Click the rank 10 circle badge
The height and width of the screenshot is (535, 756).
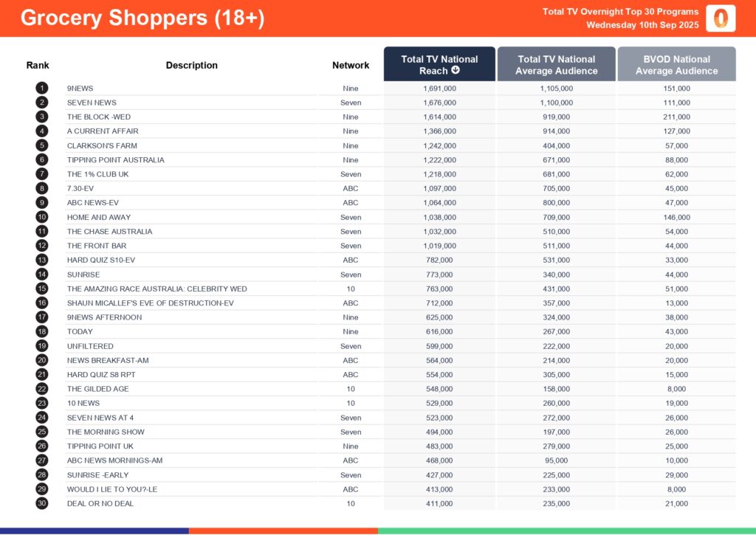click(x=41, y=217)
